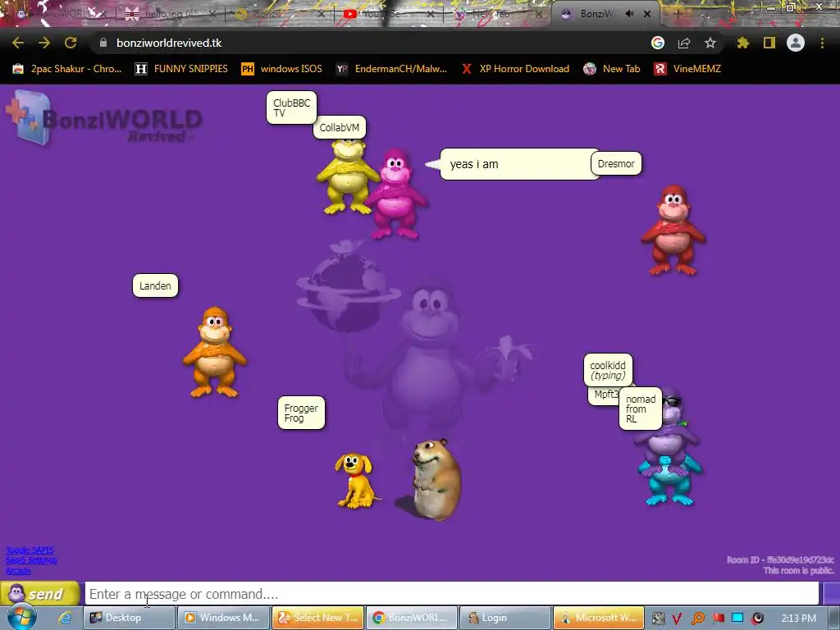Click the Room ID text

[x=780, y=559]
